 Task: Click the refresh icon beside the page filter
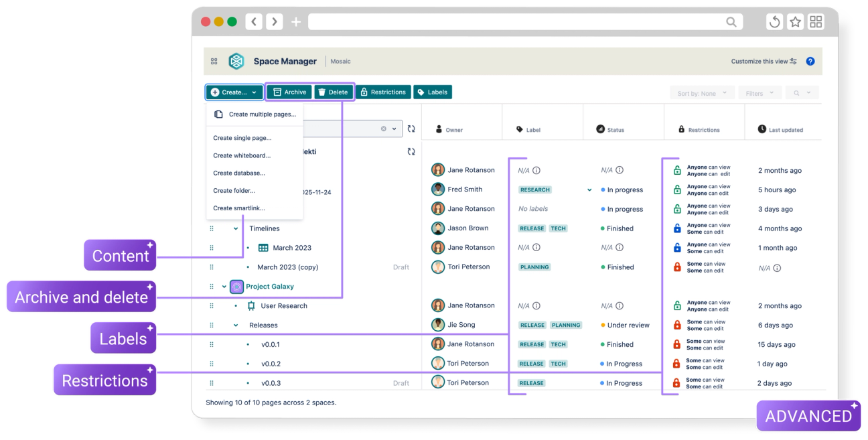coord(411,129)
